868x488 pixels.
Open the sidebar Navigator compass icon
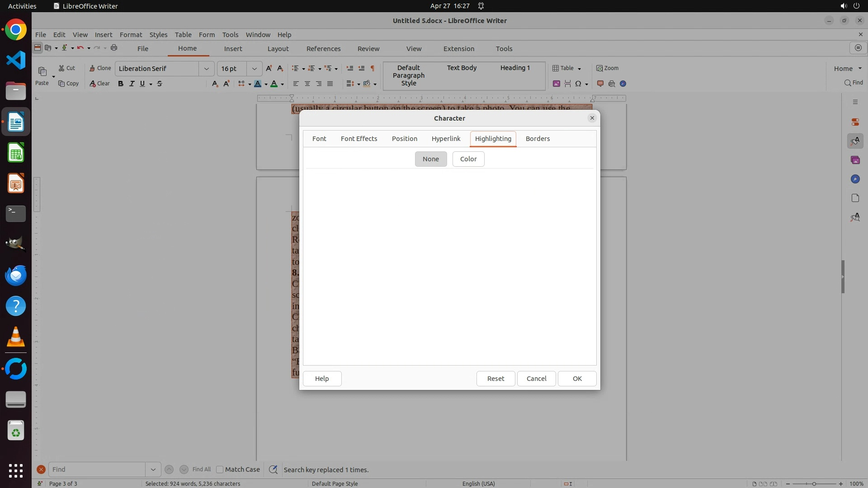coord(855,179)
